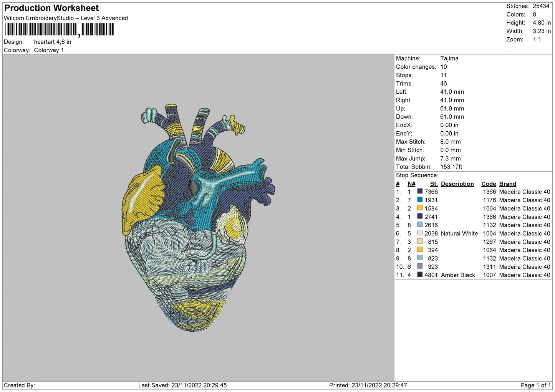
Task: Select the Natural White swatch in row 6
Action: click(x=420, y=233)
